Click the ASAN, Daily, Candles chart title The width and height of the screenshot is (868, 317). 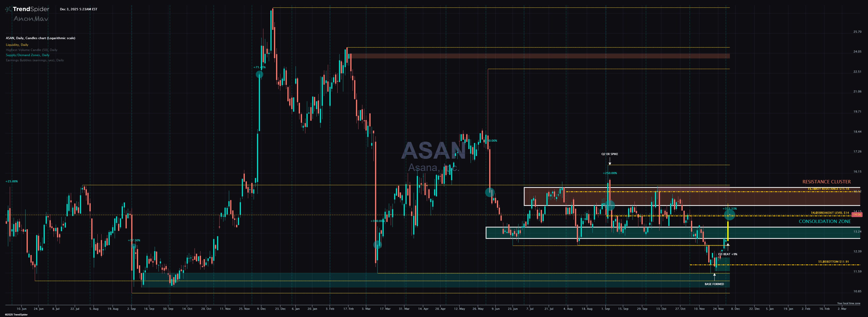pyautogui.click(x=40, y=38)
